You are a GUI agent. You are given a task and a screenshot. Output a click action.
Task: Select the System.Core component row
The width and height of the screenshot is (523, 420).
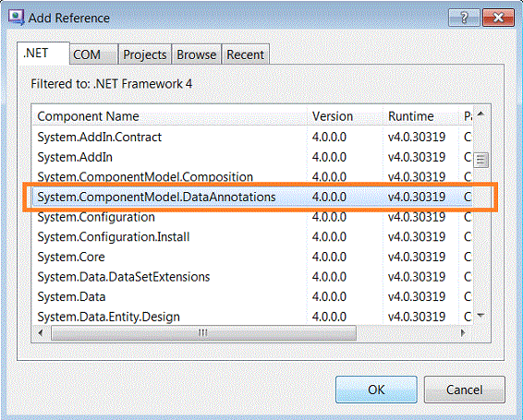pos(252,257)
